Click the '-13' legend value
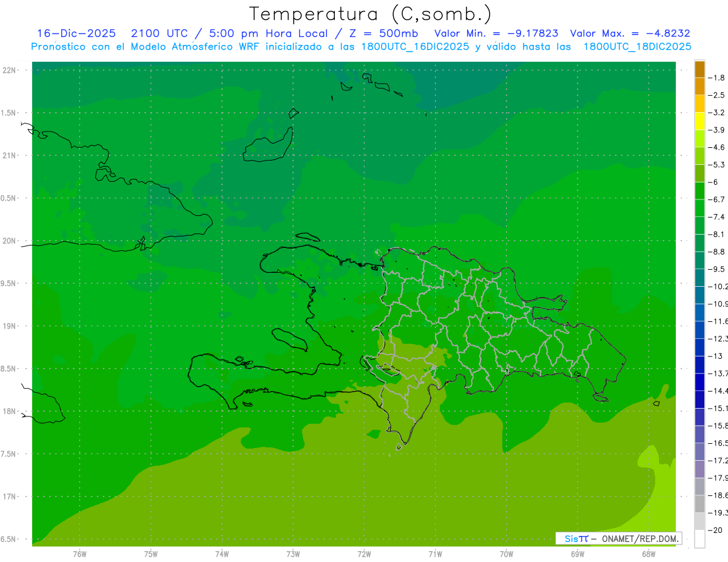This screenshot has height=562, width=728. coord(715,356)
